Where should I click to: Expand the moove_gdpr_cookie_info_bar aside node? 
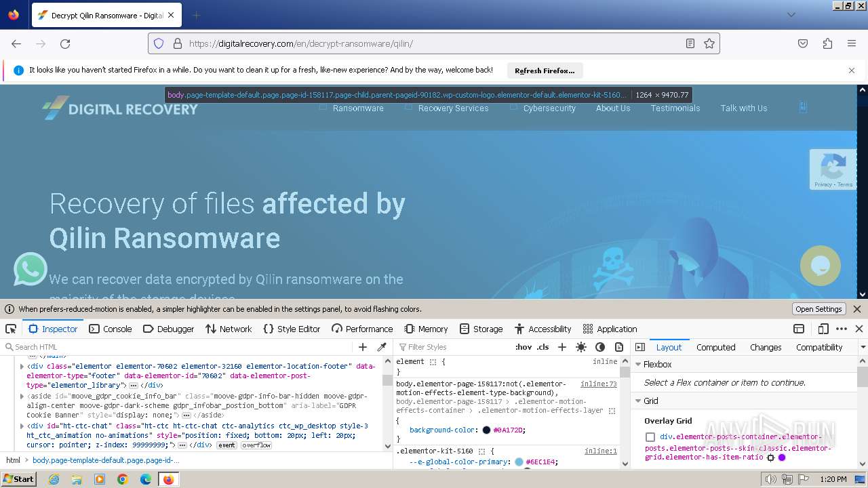pyautogui.click(x=22, y=396)
